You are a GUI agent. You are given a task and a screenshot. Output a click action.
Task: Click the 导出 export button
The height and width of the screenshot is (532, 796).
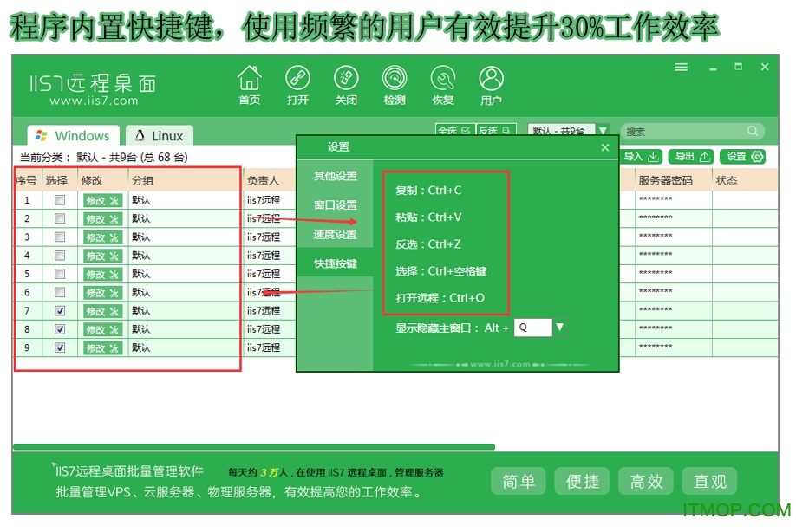coord(693,157)
